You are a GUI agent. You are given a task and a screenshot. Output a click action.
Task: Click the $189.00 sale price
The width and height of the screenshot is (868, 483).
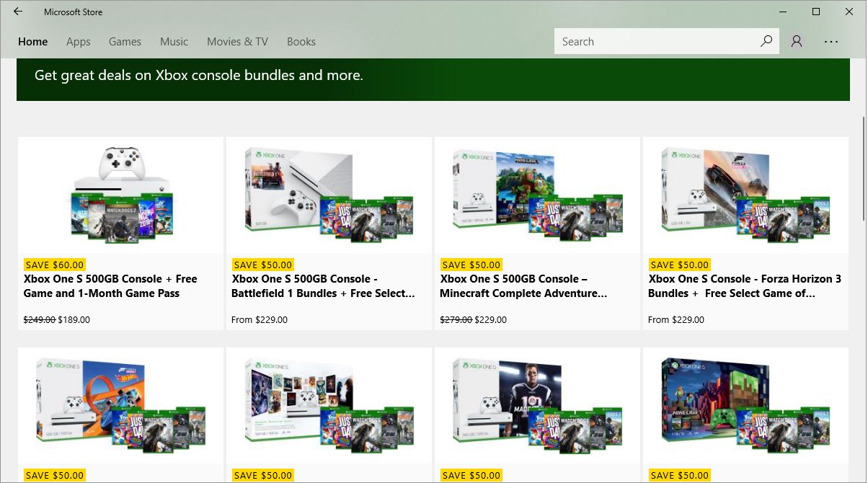[x=74, y=319]
